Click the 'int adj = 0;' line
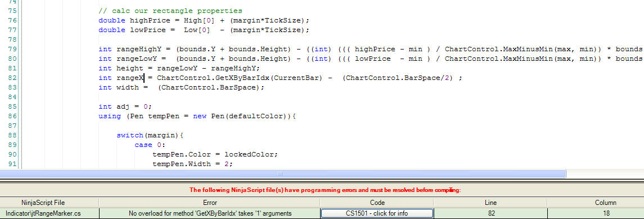This screenshot has height=219, width=644. [125, 106]
